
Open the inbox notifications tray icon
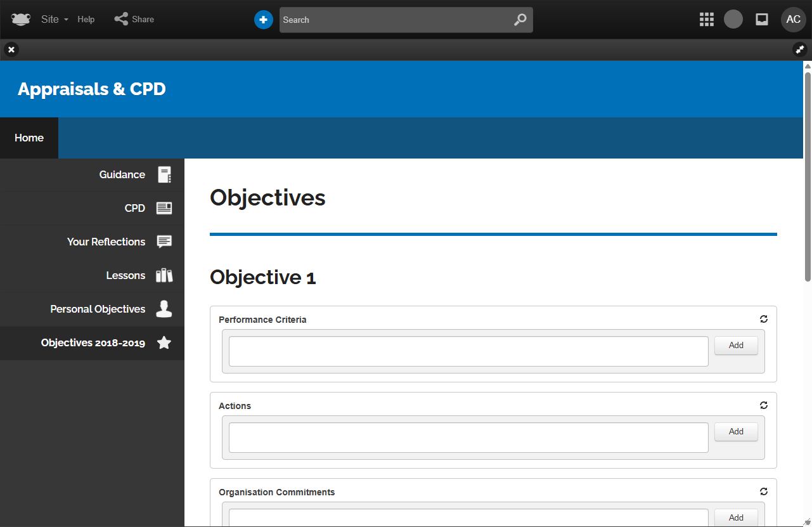(762, 20)
